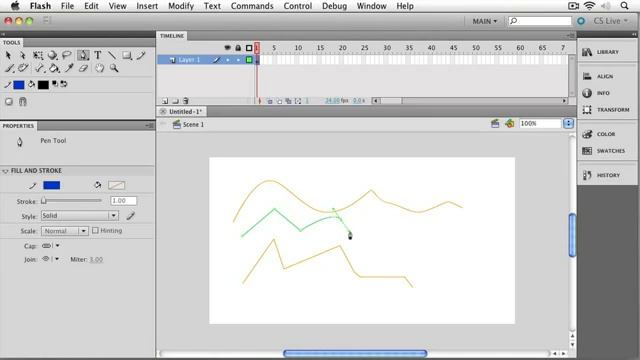This screenshot has height=360, width=640.
Task: Select the Line tool
Action: 112,55
